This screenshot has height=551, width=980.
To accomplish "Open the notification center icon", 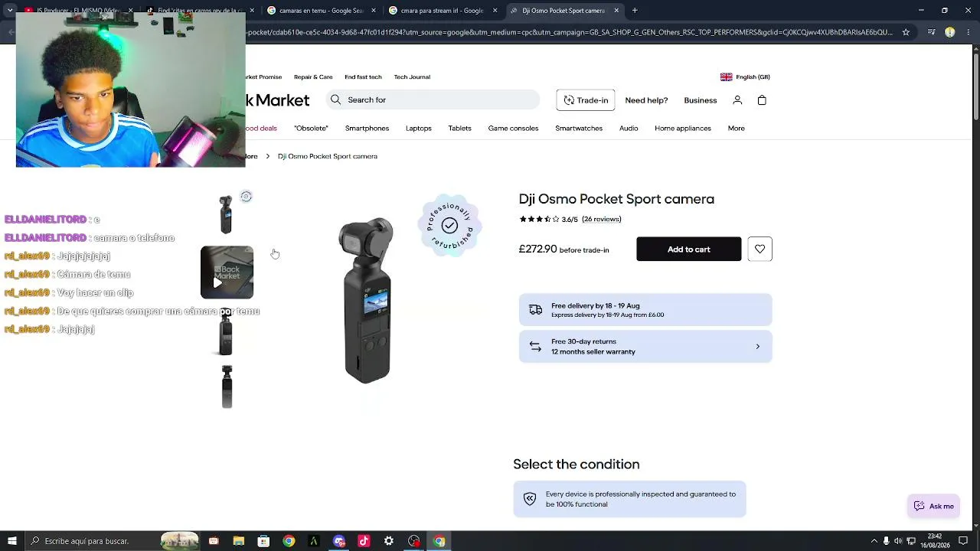I will [x=963, y=541].
